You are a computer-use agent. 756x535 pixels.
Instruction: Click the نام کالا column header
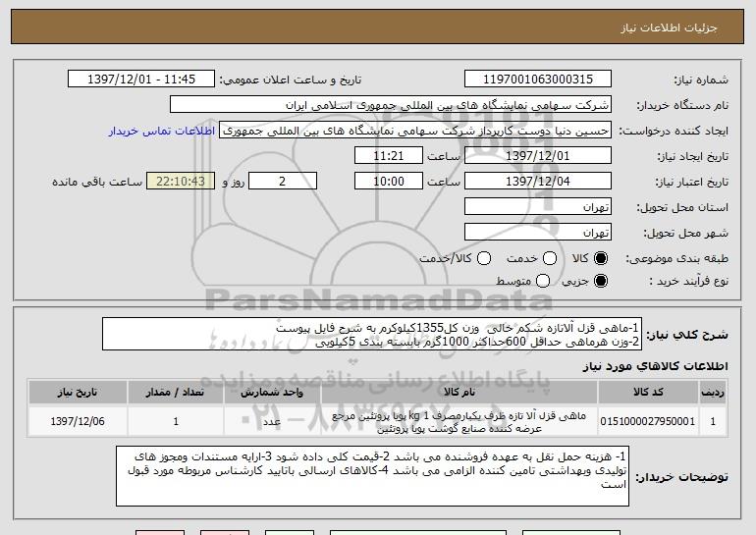459,393
